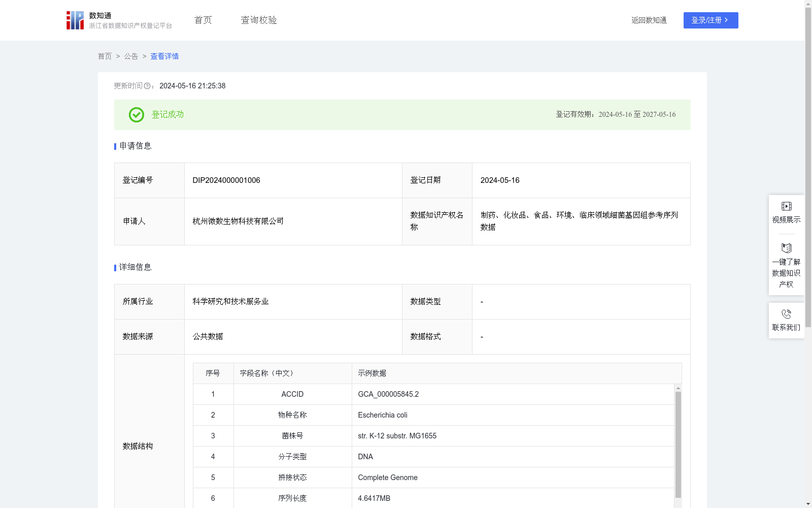The width and height of the screenshot is (812, 508).
Task: Click the 拼接状态 field name cell
Action: (292, 478)
